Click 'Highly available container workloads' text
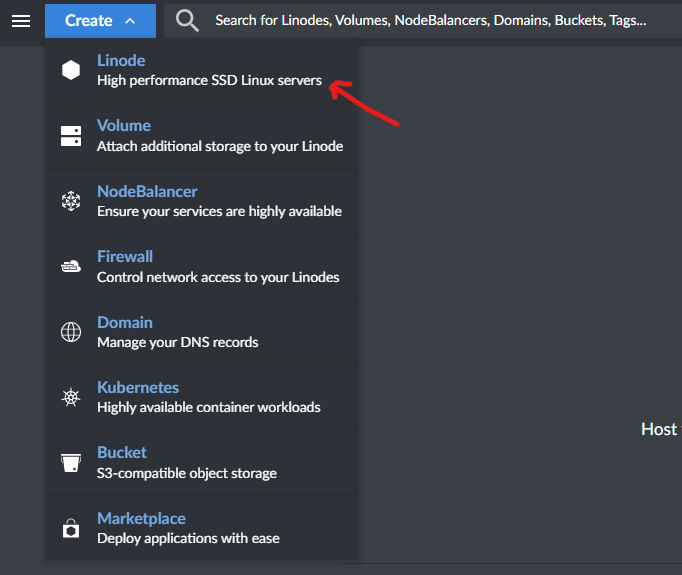Screen dimensions: 682x575 (x=209, y=408)
